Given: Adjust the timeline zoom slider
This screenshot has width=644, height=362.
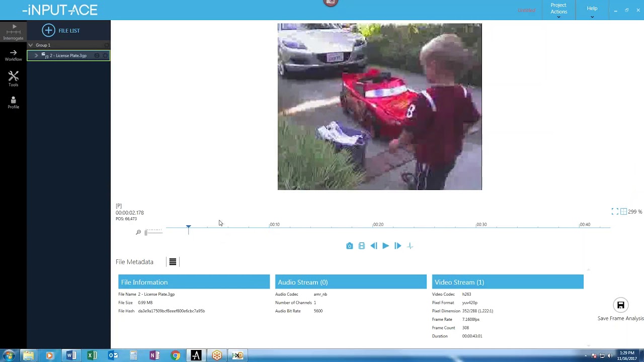Looking at the screenshot, I should pyautogui.click(x=153, y=232).
